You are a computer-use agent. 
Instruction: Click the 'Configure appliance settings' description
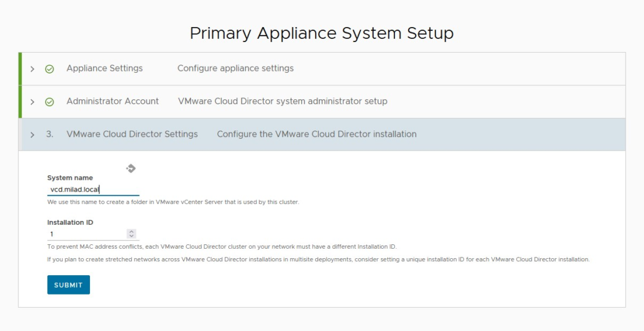tap(235, 68)
